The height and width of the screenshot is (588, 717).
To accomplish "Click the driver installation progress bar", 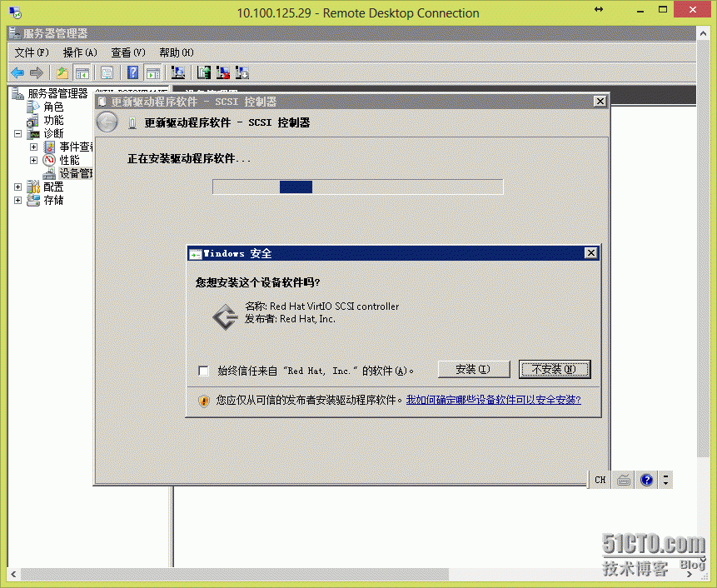I will (x=358, y=187).
